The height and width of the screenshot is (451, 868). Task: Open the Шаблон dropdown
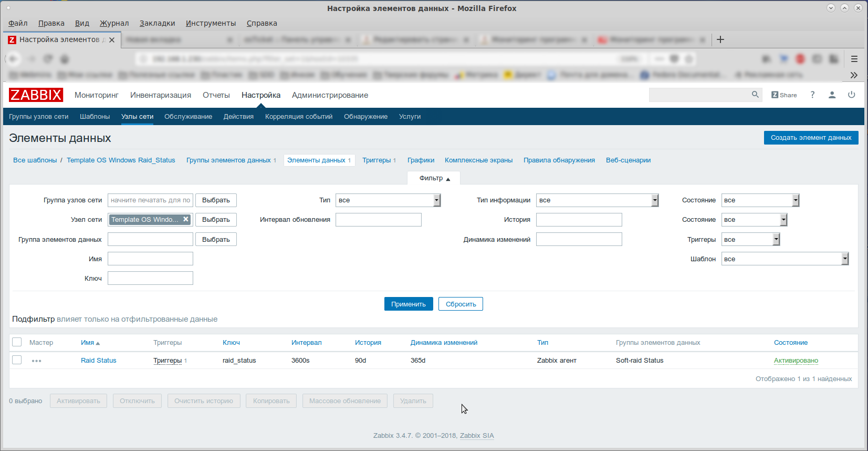click(785, 259)
